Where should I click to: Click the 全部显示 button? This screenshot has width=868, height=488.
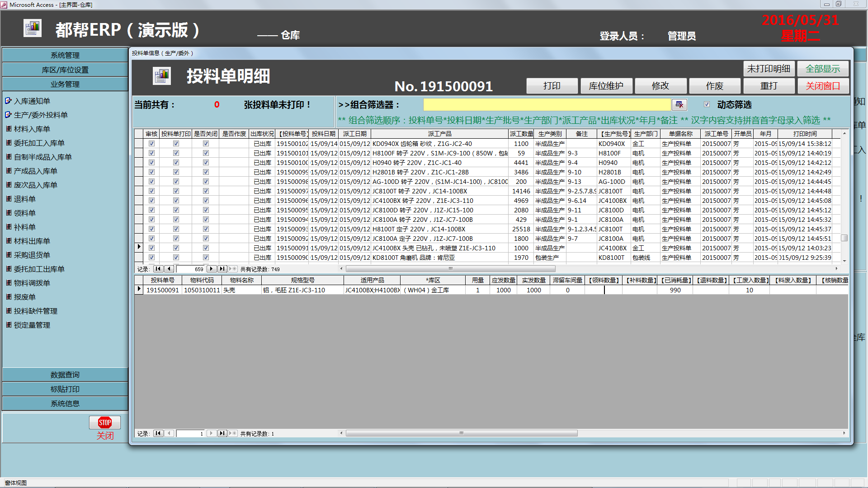click(x=823, y=69)
